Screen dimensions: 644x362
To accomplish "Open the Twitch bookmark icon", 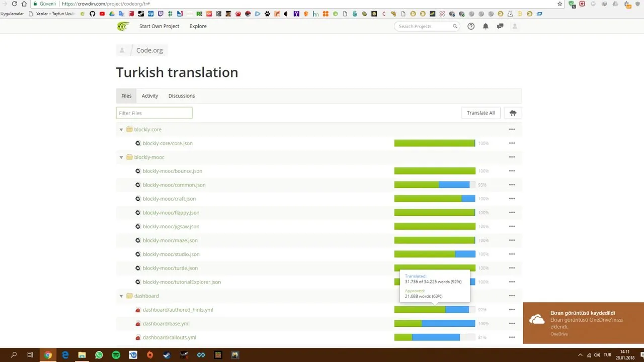I will 160,14.
